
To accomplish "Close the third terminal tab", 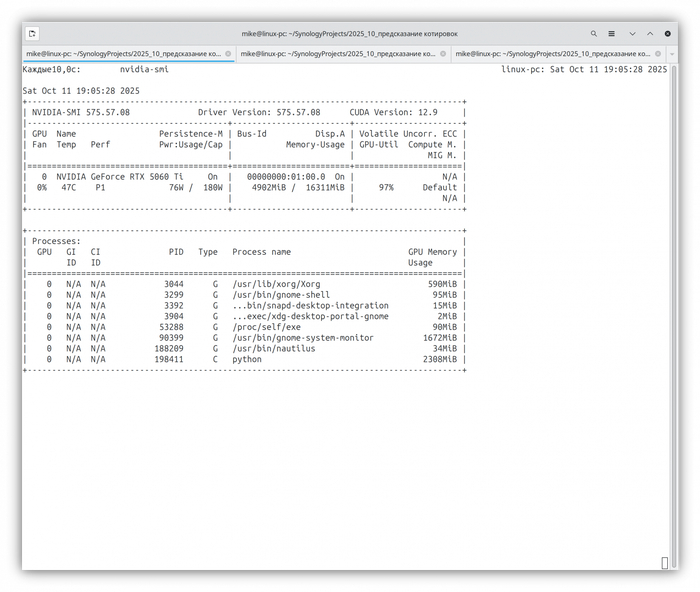I will (656, 53).
